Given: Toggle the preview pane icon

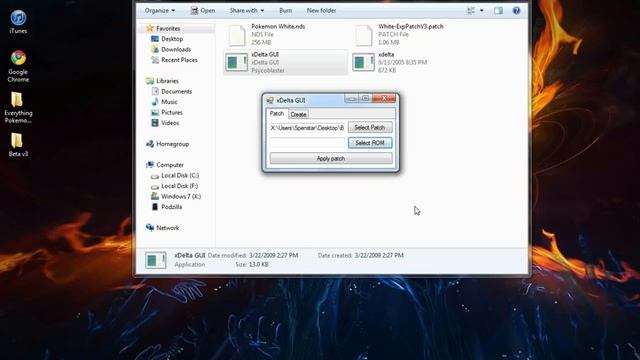Looking at the screenshot, I should (x=498, y=11).
